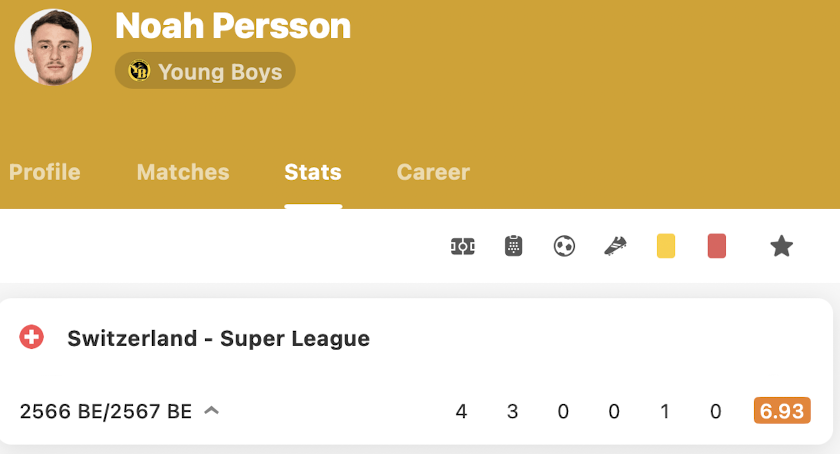Click the goals soccer ball icon

click(x=564, y=247)
